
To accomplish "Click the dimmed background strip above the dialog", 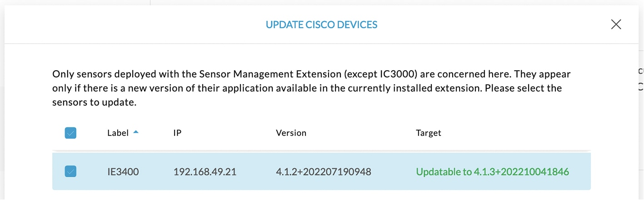I will coord(322,2).
